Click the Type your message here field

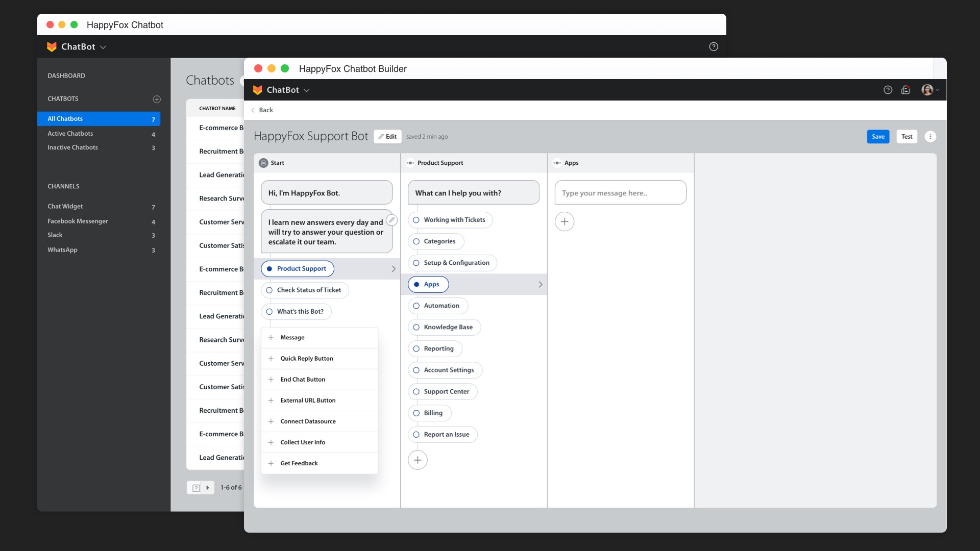click(620, 193)
